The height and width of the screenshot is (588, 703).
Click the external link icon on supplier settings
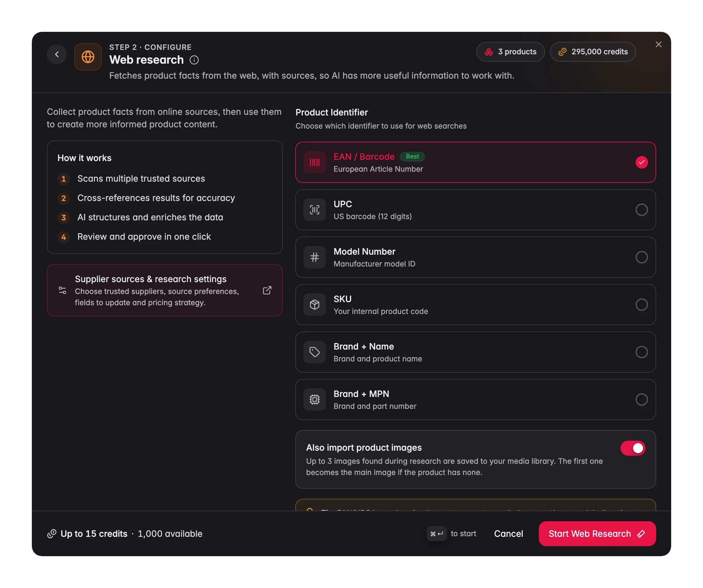(x=267, y=290)
